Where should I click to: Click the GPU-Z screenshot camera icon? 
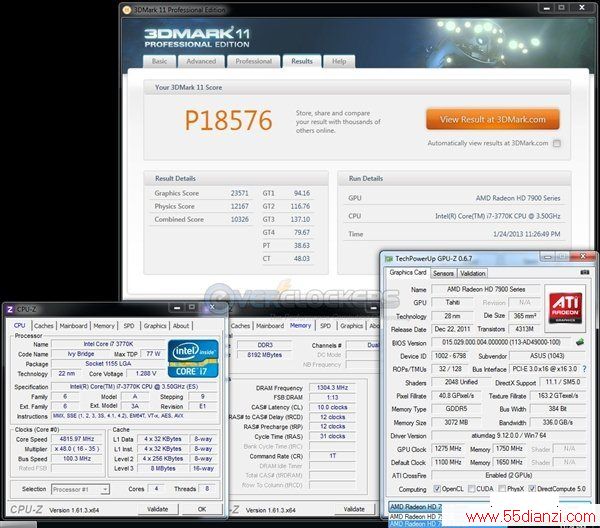point(585,272)
